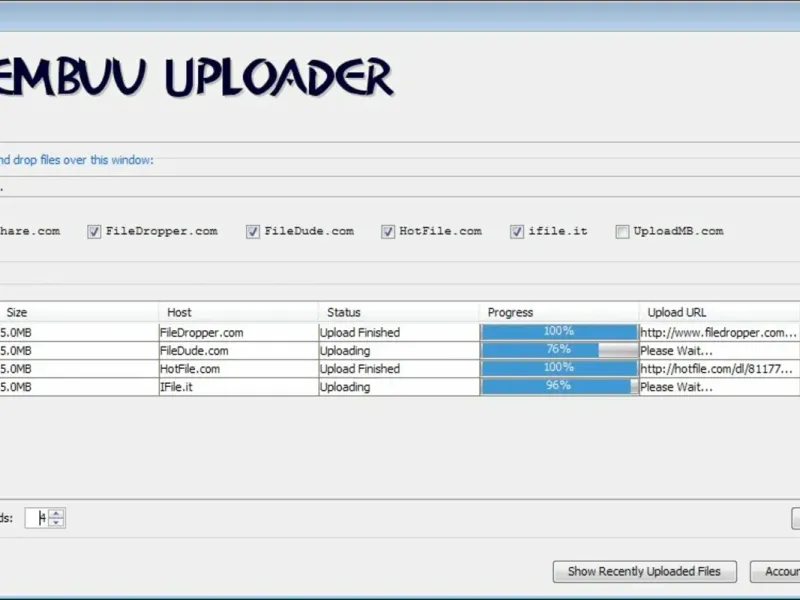Open Show Recently Uploaded Files
This screenshot has width=800, height=600.
coord(644,571)
